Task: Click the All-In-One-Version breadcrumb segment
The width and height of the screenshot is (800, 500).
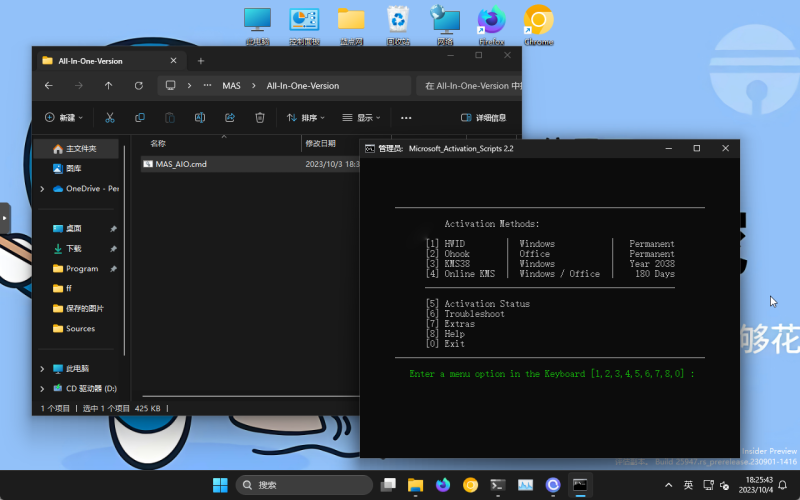Action: pos(303,86)
